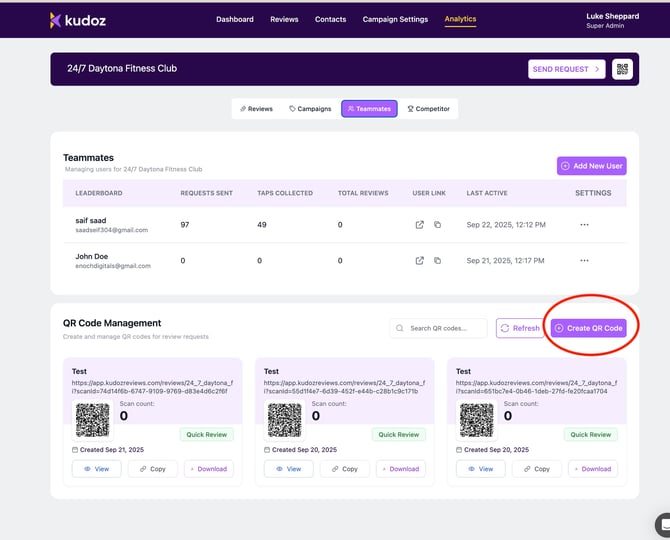
Task: Switch to the Competitor tab
Action: [428, 109]
